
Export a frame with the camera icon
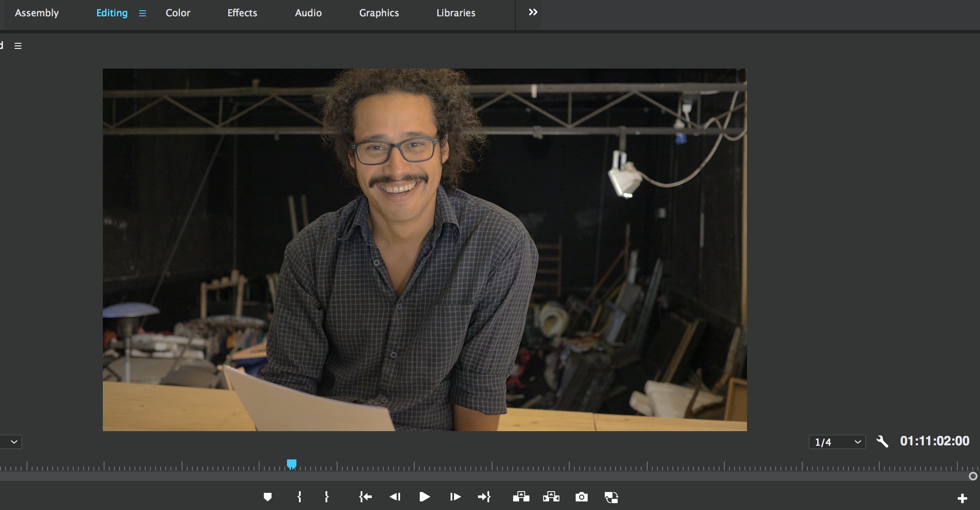[x=582, y=497]
